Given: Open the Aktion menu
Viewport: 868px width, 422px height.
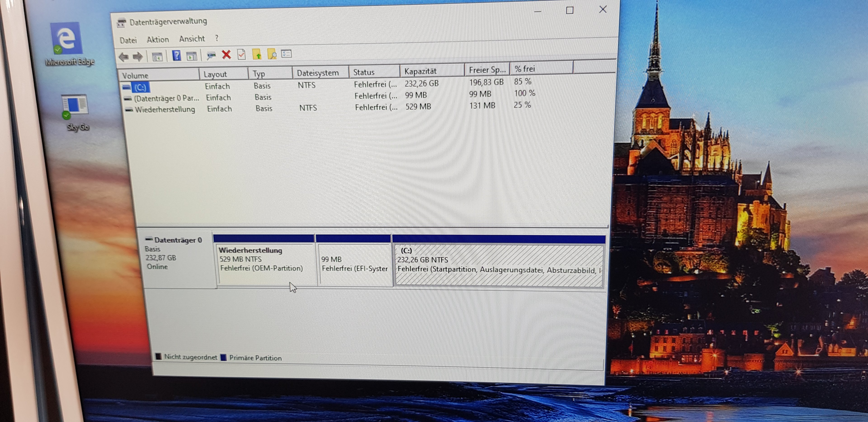Looking at the screenshot, I should coord(158,40).
